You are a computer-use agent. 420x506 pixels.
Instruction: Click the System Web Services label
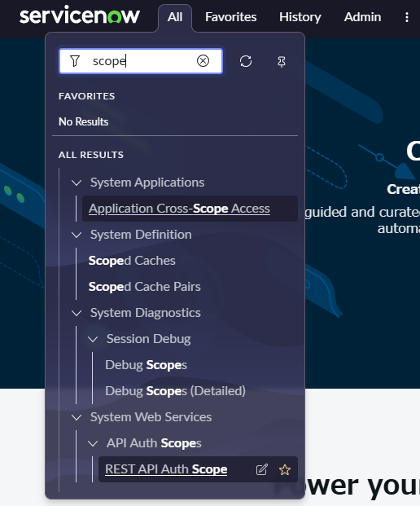[x=151, y=417]
